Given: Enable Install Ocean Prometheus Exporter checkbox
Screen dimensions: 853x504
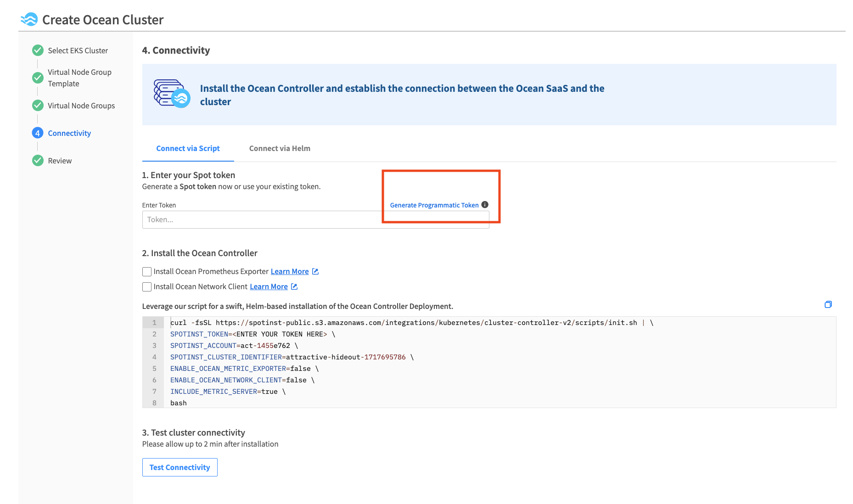Looking at the screenshot, I should tap(147, 272).
